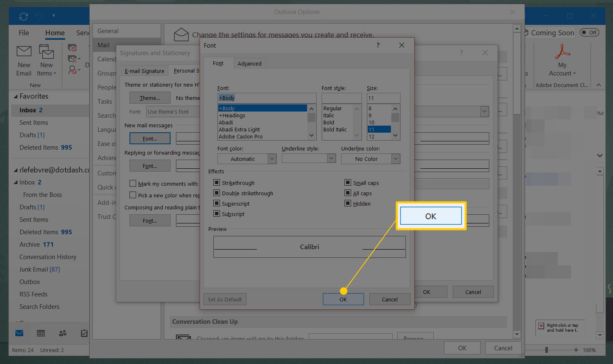Click the zoom in plus icon in status bar
The width and height of the screenshot is (613, 364).
pyautogui.click(x=576, y=350)
